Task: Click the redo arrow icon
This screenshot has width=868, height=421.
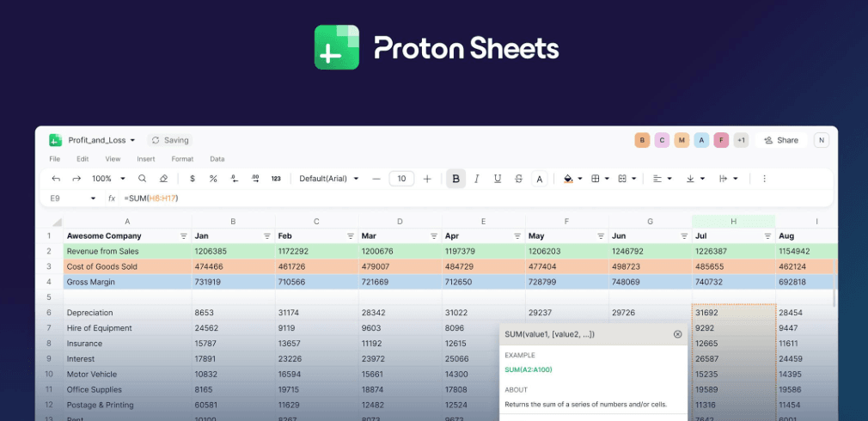Action: click(x=76, y=179)
